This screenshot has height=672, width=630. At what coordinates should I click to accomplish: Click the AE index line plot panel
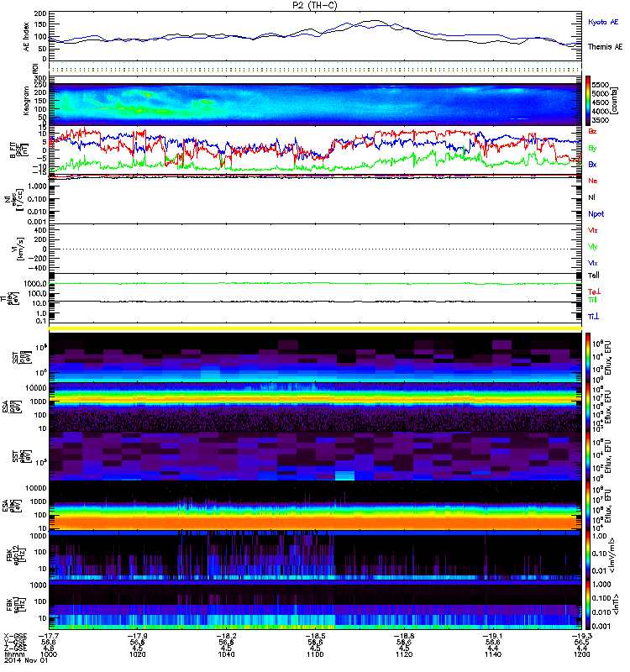[316, 36]
